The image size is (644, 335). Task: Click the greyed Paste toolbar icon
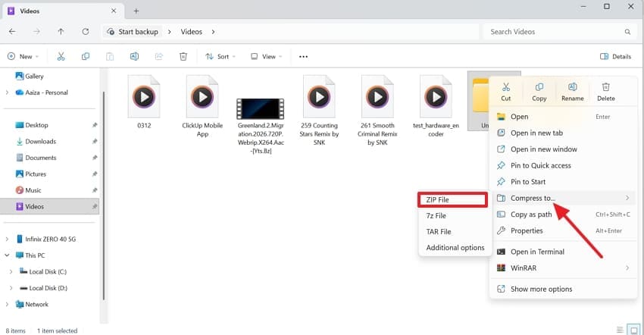pos(110,56)
